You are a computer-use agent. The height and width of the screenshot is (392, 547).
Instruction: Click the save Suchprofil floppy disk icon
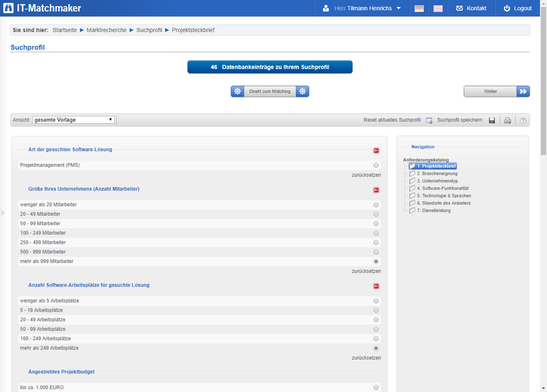click(492, 120)
